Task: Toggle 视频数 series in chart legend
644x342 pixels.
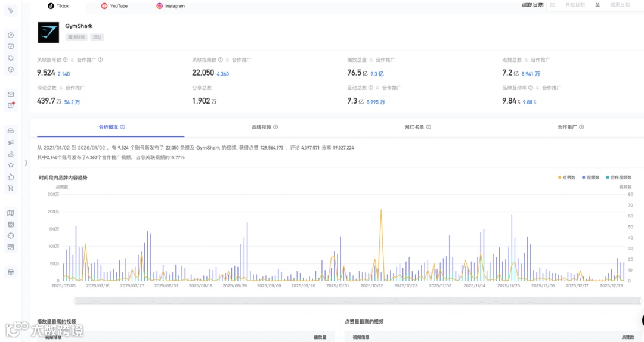Action: click(590, 178)
